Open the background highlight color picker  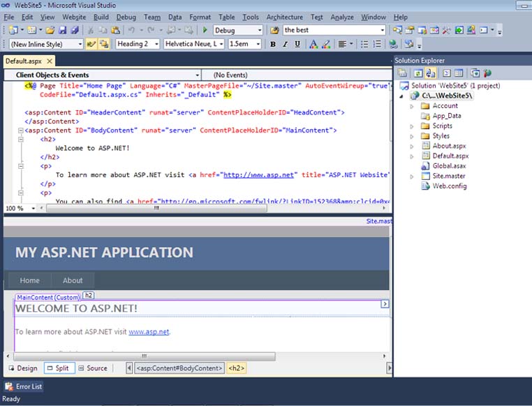pyautogui.click(x=326, y=44)
